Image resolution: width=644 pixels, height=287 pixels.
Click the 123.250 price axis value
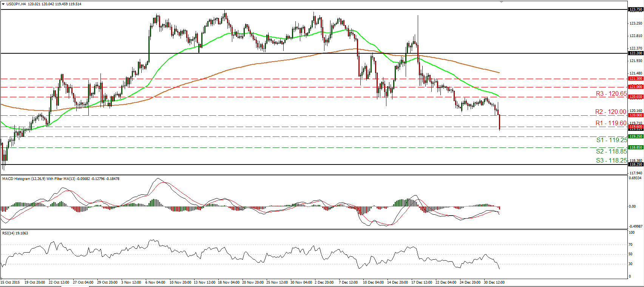click(636, 23)
